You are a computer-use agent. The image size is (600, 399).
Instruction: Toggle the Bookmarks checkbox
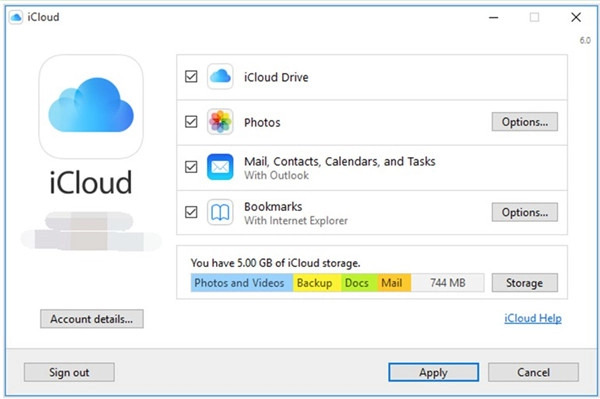tap(191, 212)
